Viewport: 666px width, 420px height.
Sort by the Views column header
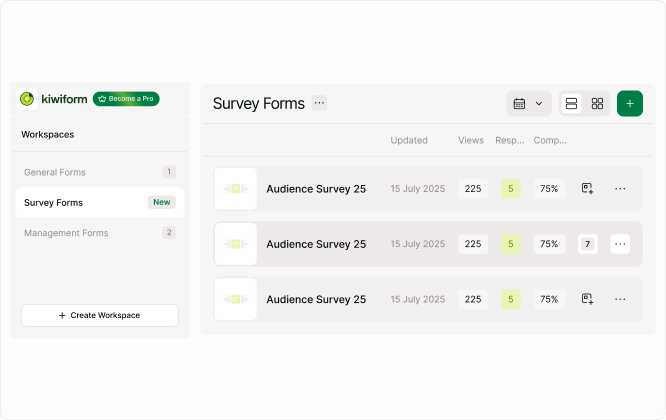(x=471, y=140)
